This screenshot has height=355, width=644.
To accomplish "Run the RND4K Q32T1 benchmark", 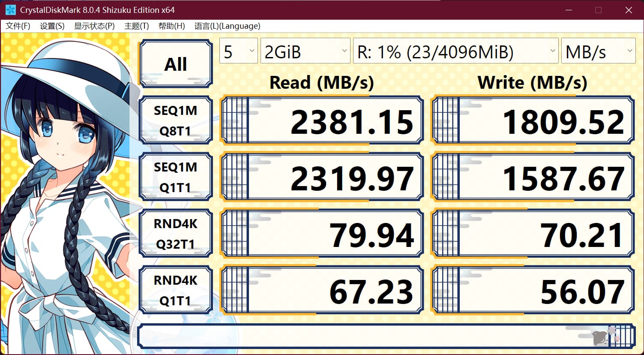I will coord(176,234).
